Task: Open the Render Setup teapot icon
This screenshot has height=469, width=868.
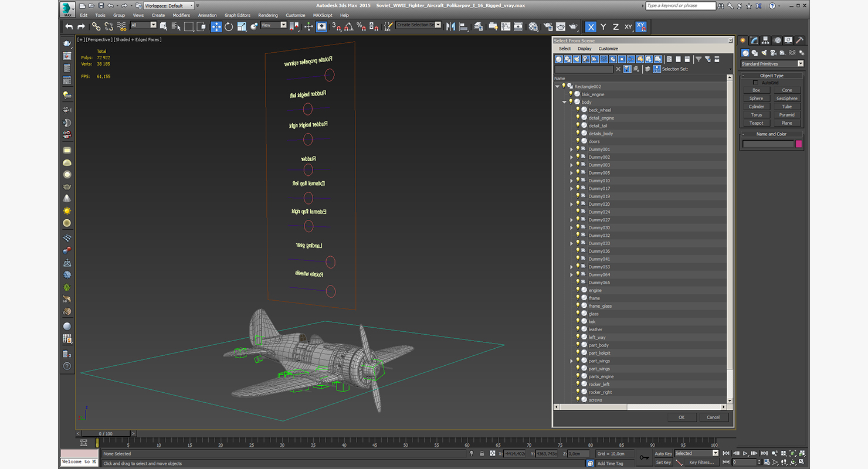Action: tap(547, 26)
